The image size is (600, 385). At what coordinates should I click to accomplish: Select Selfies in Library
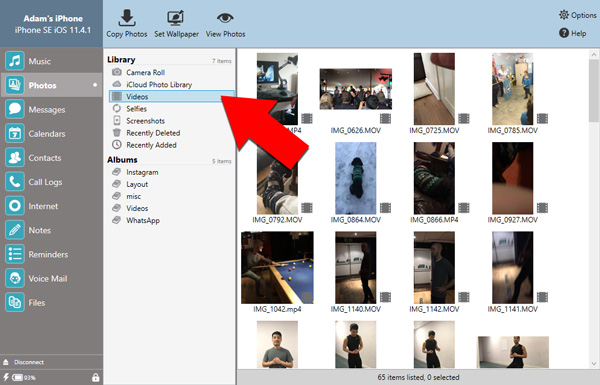point(171,109)
